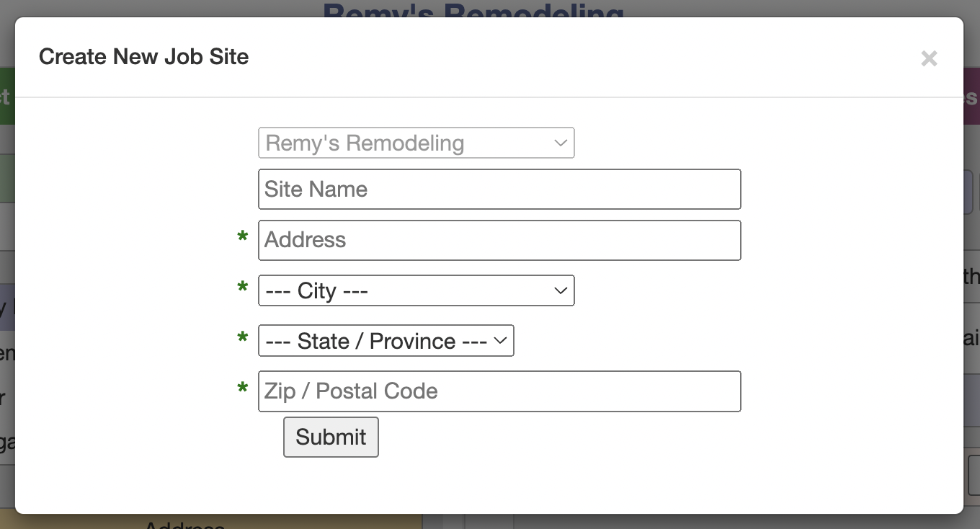Focus the Address input field
The width and height of the screenshot is (980, 529).
point(499,240)
